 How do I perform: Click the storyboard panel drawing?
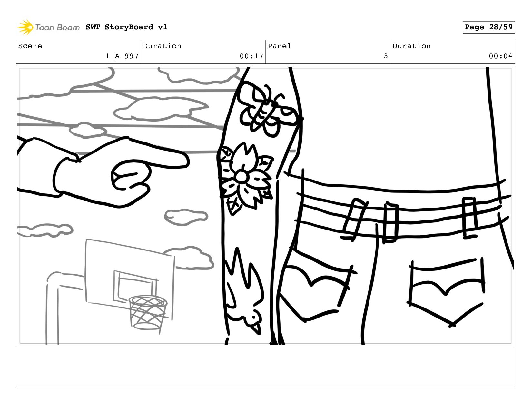pyautogui.click(x=265, y=206)
